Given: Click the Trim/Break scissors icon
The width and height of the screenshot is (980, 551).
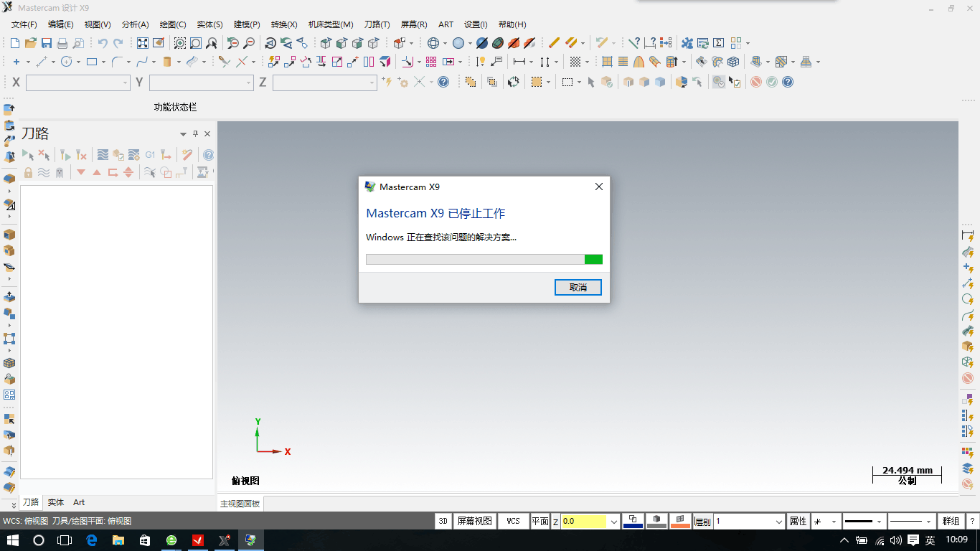Looking at the screenshot, I should [224, 62].
